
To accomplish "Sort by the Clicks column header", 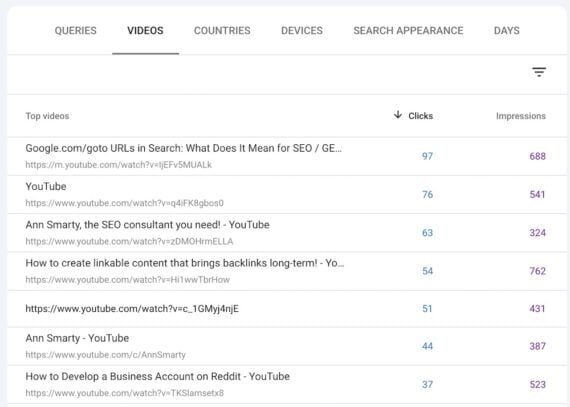I will (421, 116).
